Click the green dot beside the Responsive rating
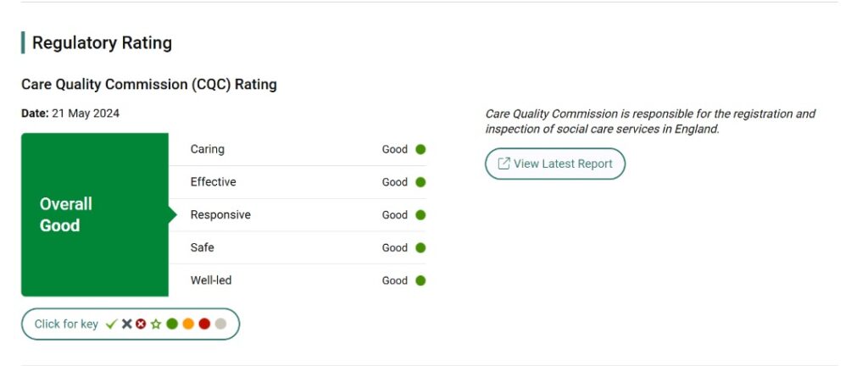868x366 pixels. 420,215
